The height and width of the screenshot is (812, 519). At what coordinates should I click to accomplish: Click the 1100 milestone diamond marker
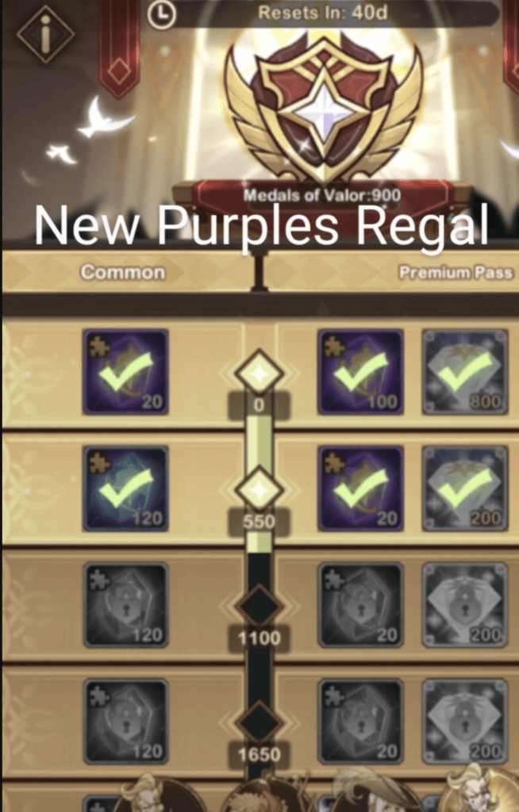click(259, 607)
